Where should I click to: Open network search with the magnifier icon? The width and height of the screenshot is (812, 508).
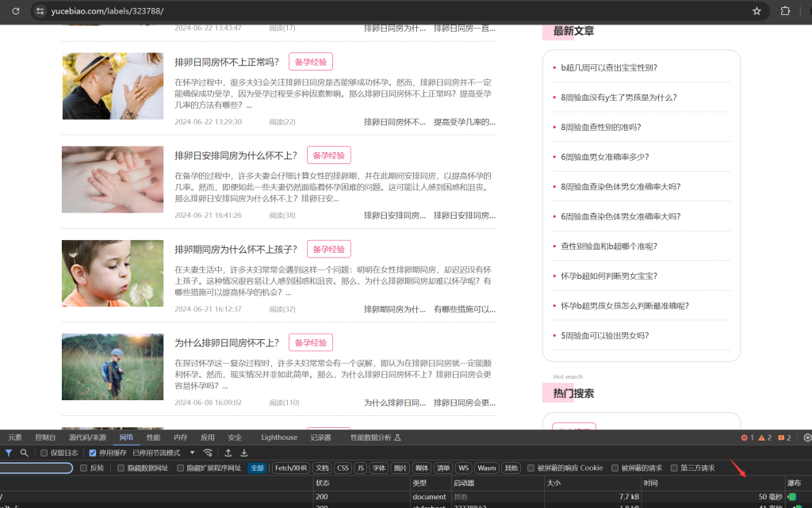pyautogui.click(x=25, y=453)
